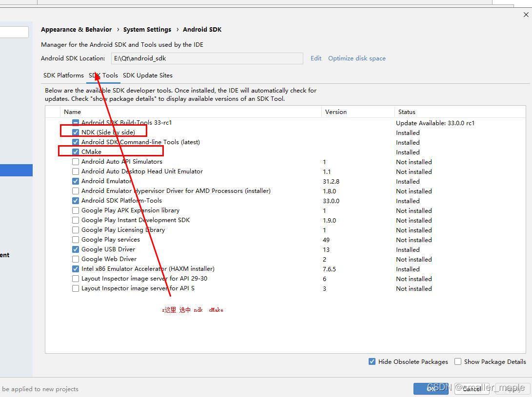Enable Show Package Details option
The image size is (532, 397).
[458, 362]
